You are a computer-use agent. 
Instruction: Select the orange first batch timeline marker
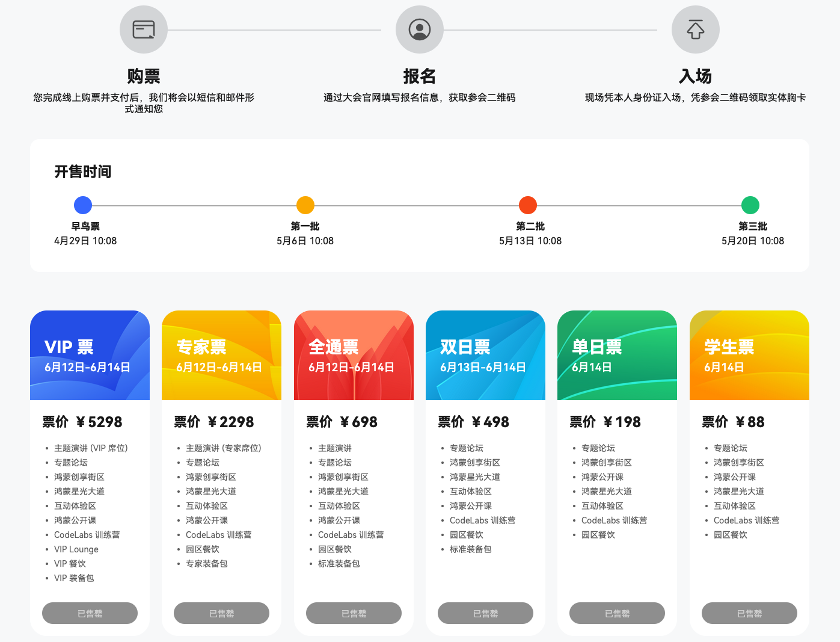click(x=305, y=205)
